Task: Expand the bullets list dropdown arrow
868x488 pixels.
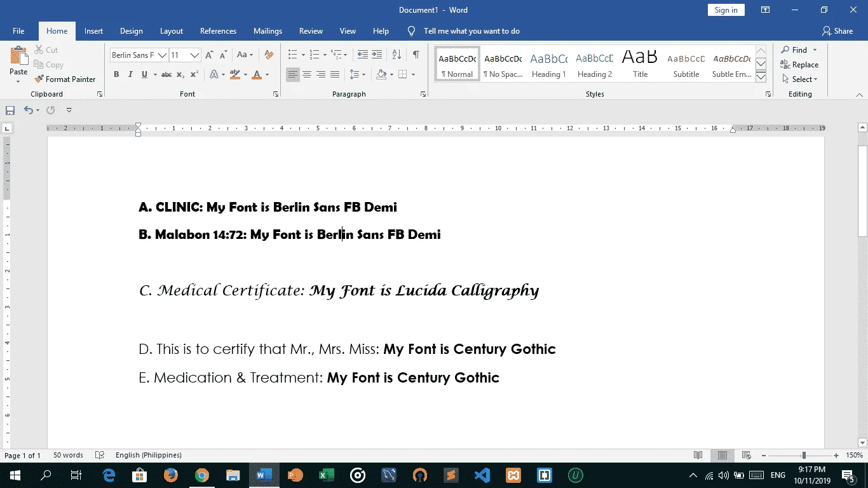Action: click(303, 55)
